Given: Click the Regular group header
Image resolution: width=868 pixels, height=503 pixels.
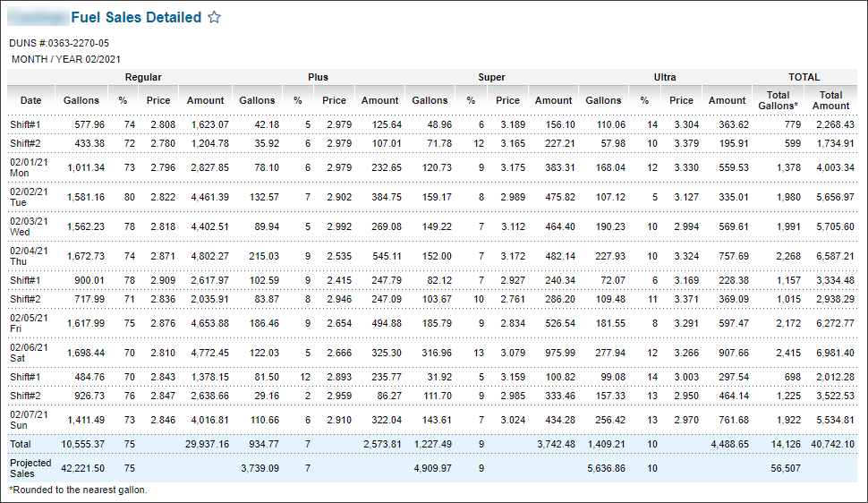Looking at the screenshot, I should coord(143,77).
